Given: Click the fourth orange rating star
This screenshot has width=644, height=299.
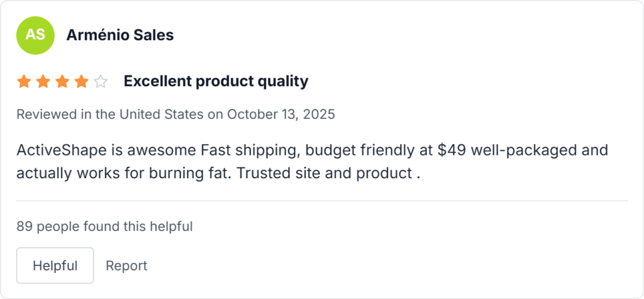Looking at the screenshot, I should [81, 81].
